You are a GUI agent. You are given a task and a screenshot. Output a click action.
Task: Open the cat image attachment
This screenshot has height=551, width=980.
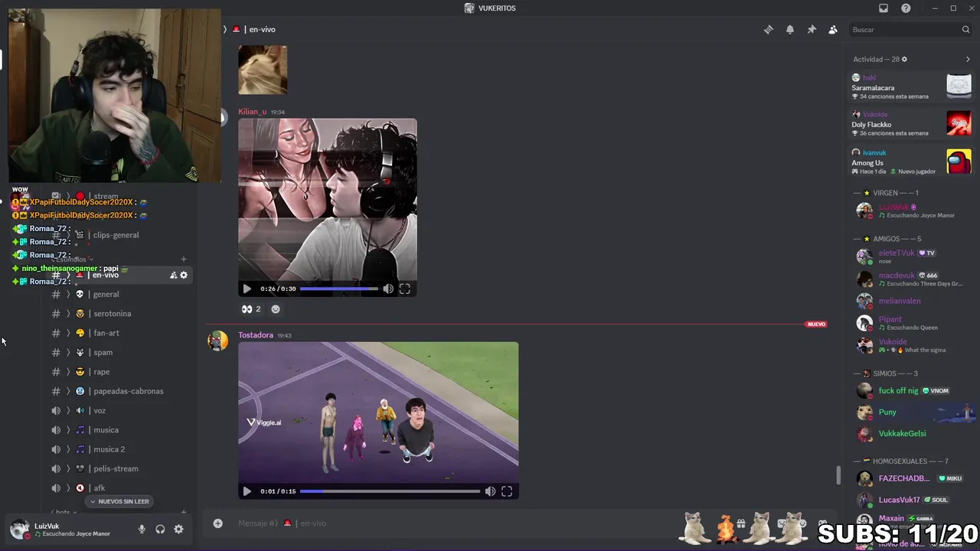pos(263,70)
